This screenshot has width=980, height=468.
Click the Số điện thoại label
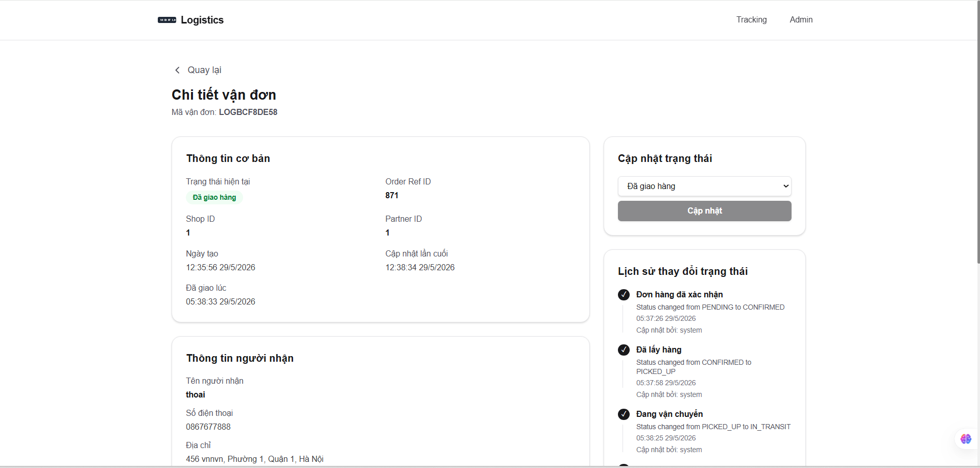tap(209, 413)
